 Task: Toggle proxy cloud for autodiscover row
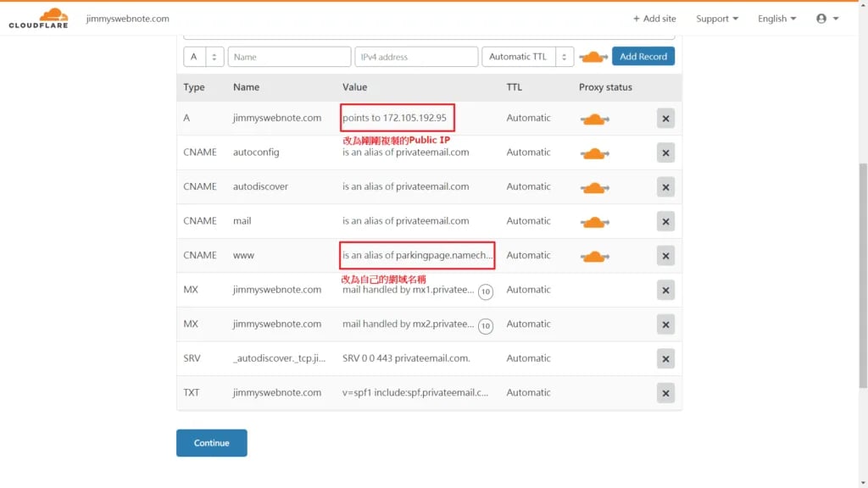click(x=594, y=187)
